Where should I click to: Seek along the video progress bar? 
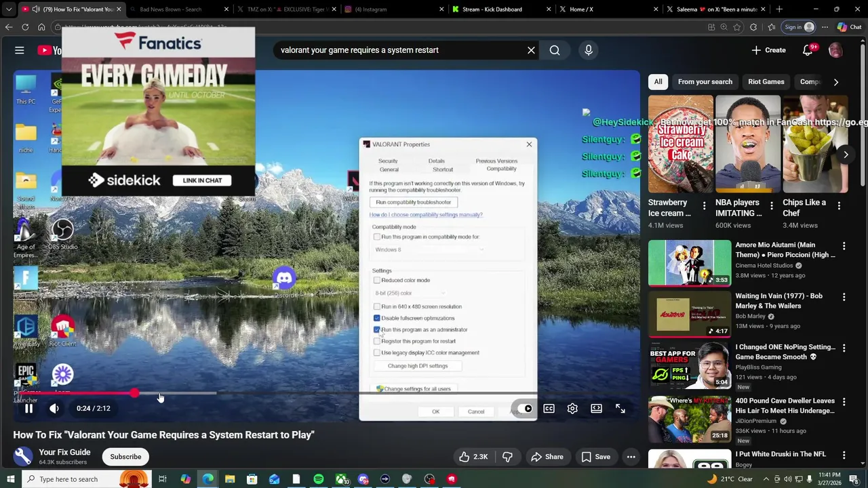tap(326, 393)
